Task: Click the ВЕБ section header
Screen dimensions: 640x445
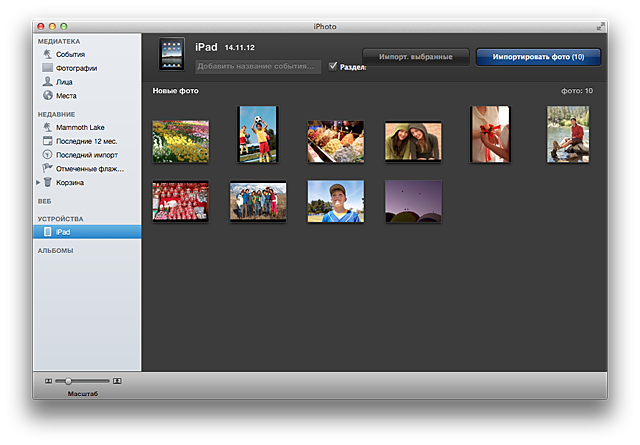Action: [44, 201]
